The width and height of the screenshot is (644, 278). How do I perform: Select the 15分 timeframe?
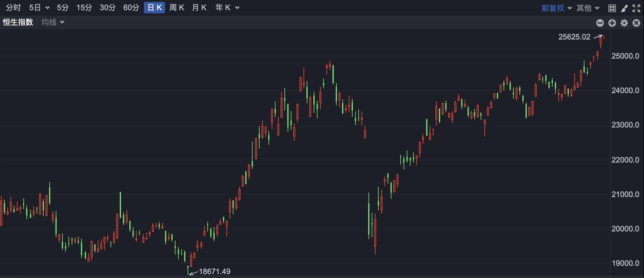pyautogui.click(x=84, y=8)
